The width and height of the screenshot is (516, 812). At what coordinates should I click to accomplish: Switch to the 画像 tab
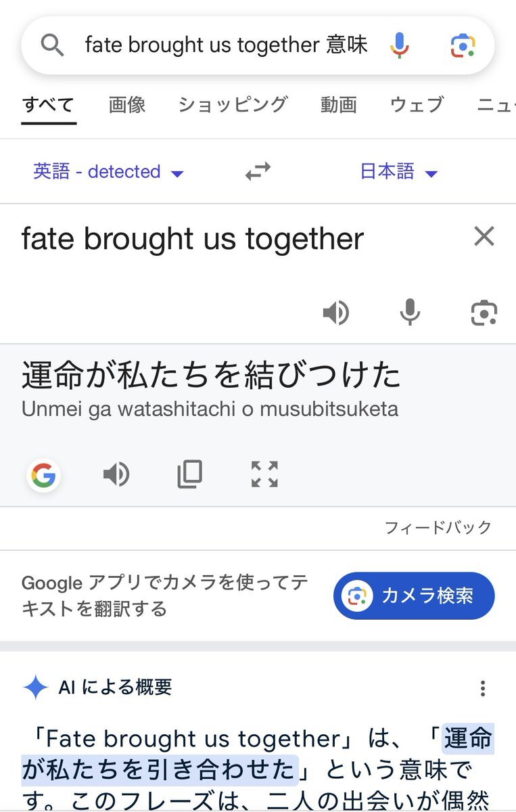coord(127,105)
